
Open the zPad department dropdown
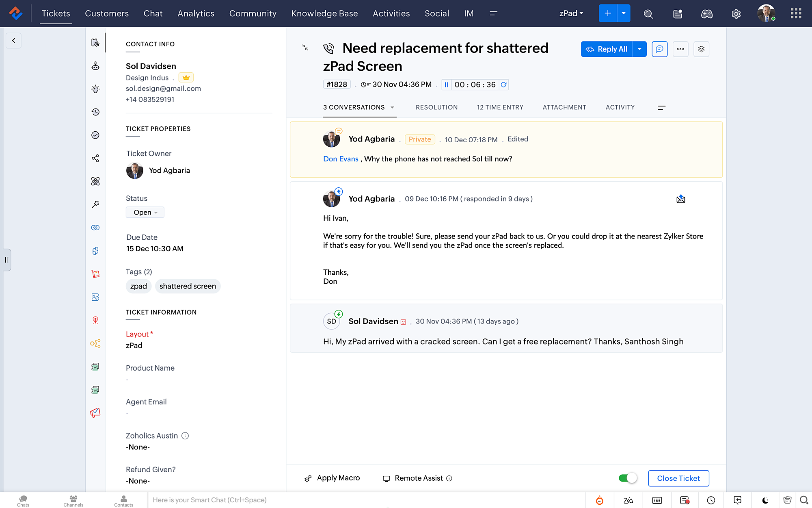(x=571, y=13)
